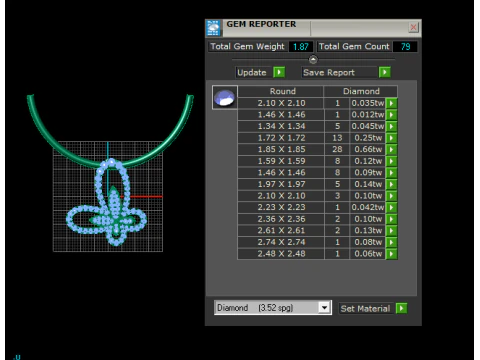Click the Round column header

click(281, 91)
